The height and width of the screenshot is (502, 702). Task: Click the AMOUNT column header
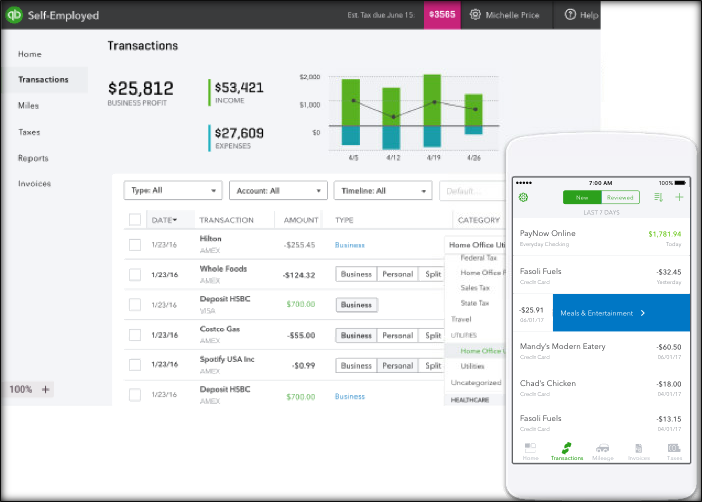(x=301, y=220)
